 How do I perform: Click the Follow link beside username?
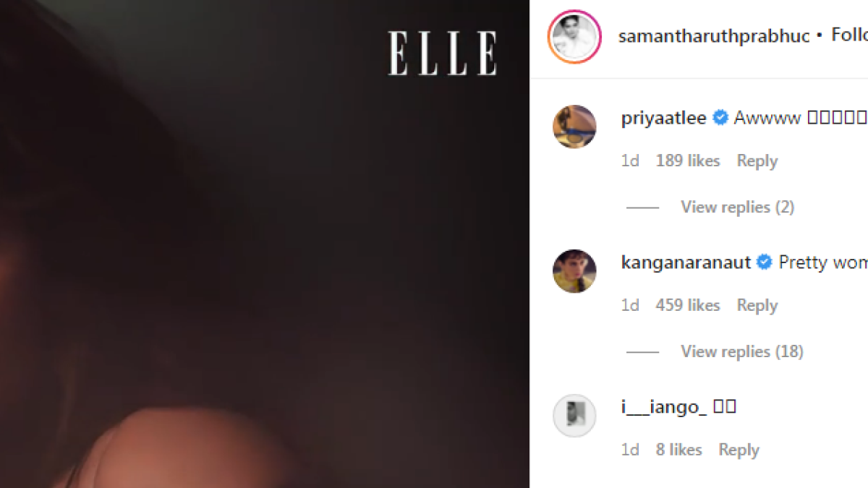click(849, 35)
